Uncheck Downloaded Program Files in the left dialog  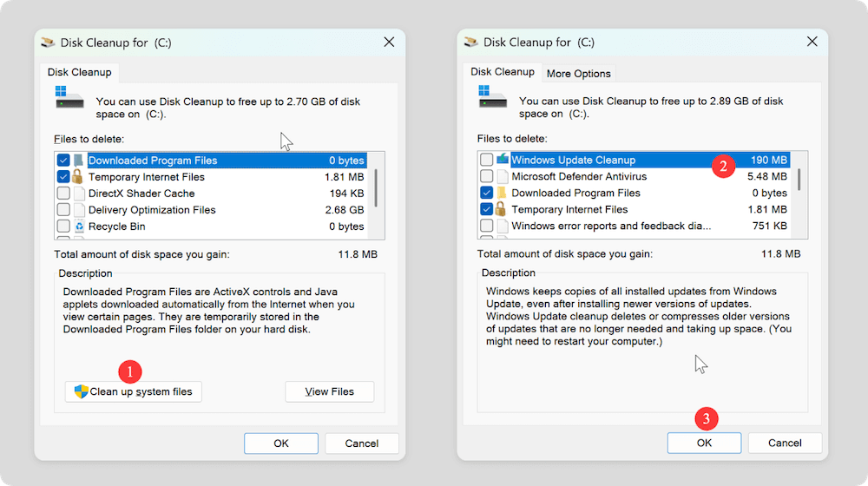(63, 161)
